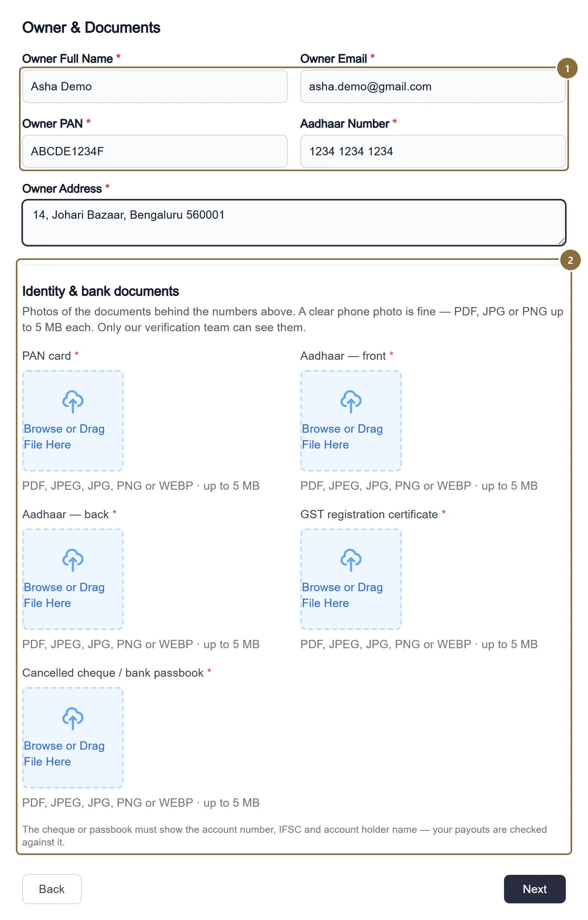This screenshot has width=588, height=920.
Task: Browse file link under Aadhaar — front
Action: click(342, 437)
